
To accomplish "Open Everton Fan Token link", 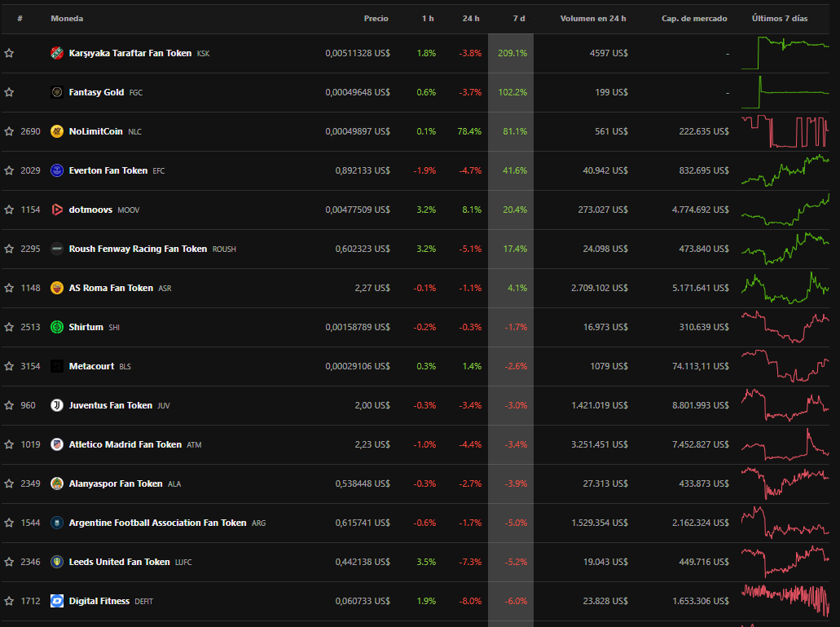I will 108,170.
